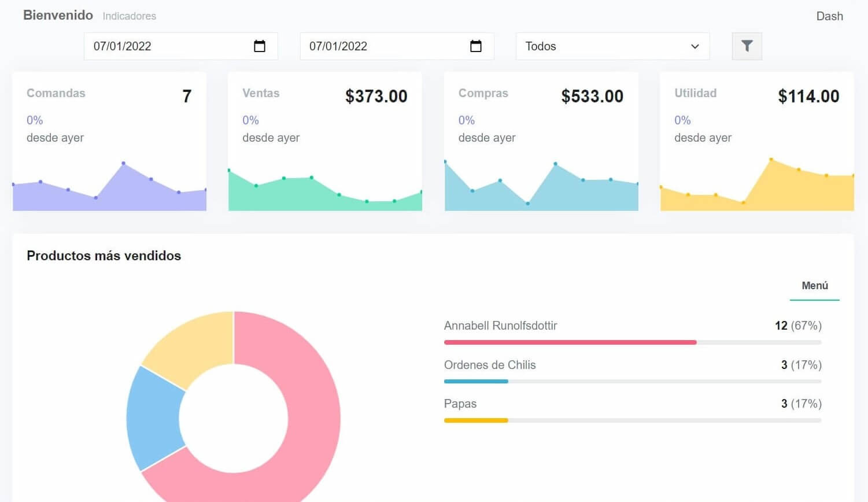Click the Papas product label

click(460, 404)
